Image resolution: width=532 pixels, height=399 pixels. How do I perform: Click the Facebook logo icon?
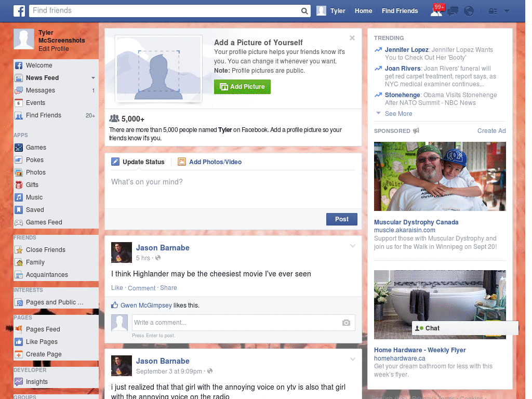pos(19,11)
